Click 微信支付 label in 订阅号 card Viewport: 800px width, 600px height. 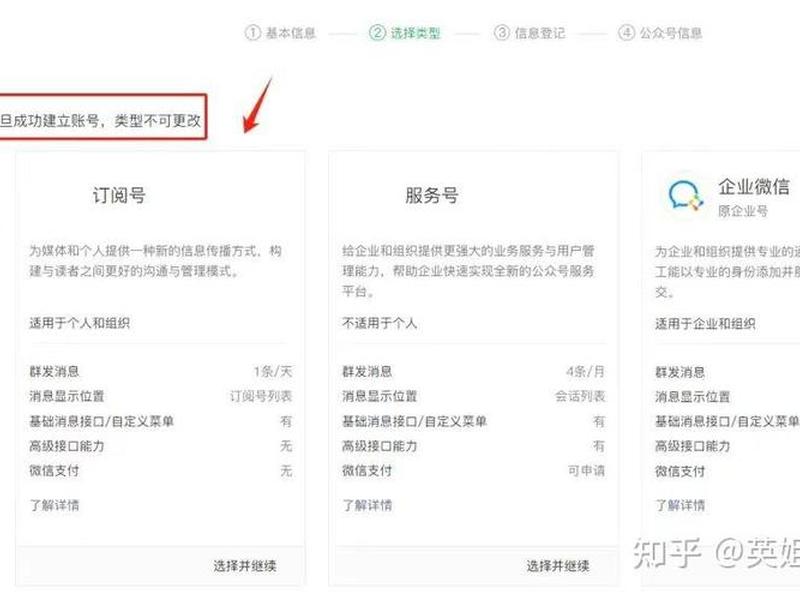pyautogui.click(x=54, y=470)
